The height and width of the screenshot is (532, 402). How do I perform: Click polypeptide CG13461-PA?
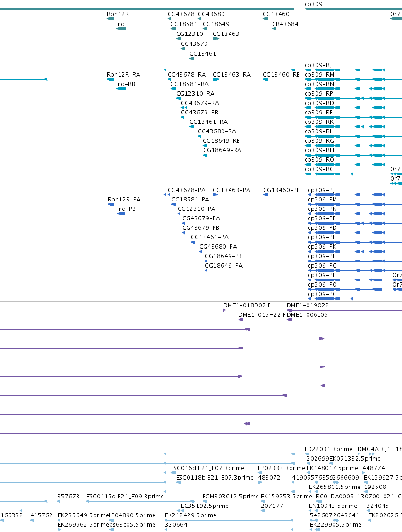click(210, 237)
